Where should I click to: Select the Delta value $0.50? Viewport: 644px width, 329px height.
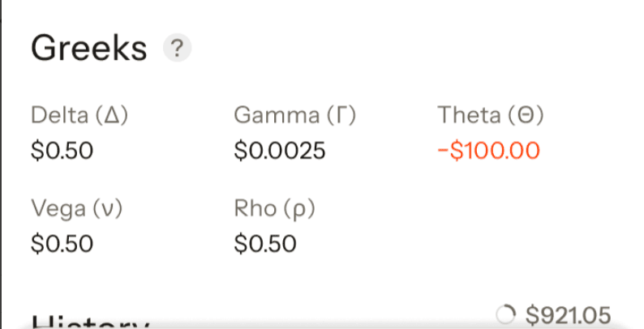(62, 151)
